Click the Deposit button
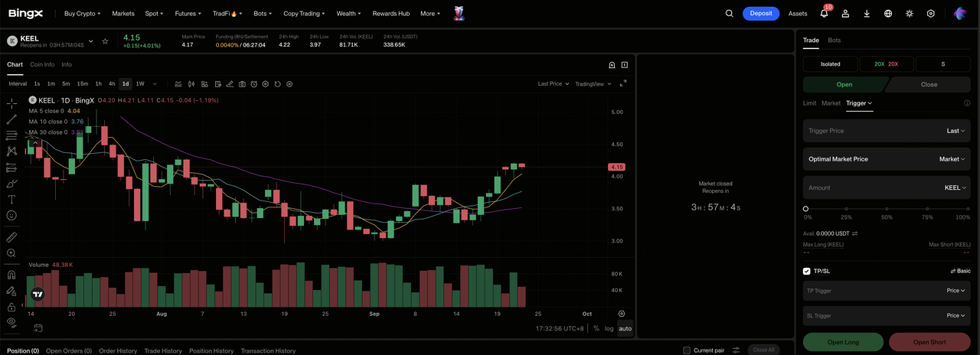The height and width of the screenshot is (355, 980). (761, 13)
